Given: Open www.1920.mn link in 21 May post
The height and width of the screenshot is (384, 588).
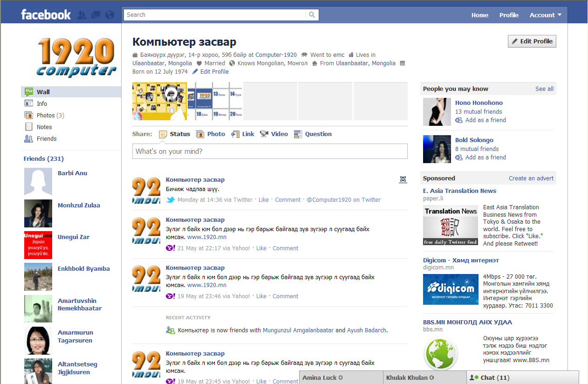Looking at the screenshot, I should coord(207,237).
